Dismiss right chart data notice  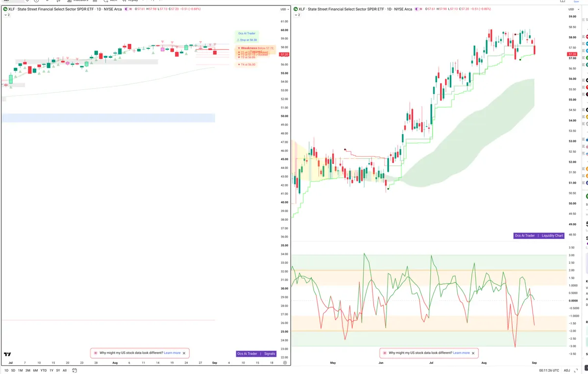coord(473,353)
